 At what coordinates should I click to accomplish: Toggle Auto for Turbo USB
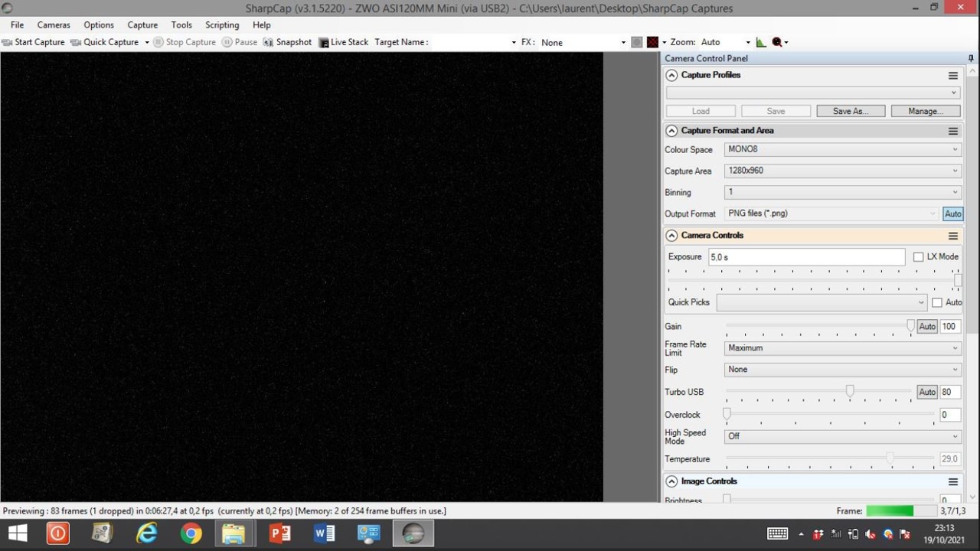click(x=927, y=392)
